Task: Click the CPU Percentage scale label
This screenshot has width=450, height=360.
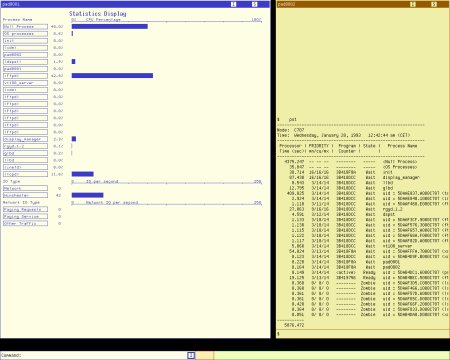Action: click(103, 20)
